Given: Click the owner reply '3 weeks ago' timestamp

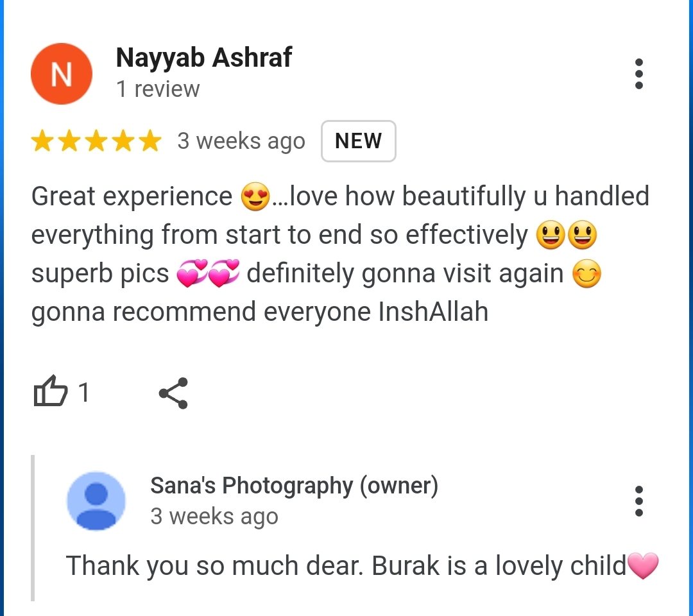Looking at the screenshot, I should tap(214, 516).
